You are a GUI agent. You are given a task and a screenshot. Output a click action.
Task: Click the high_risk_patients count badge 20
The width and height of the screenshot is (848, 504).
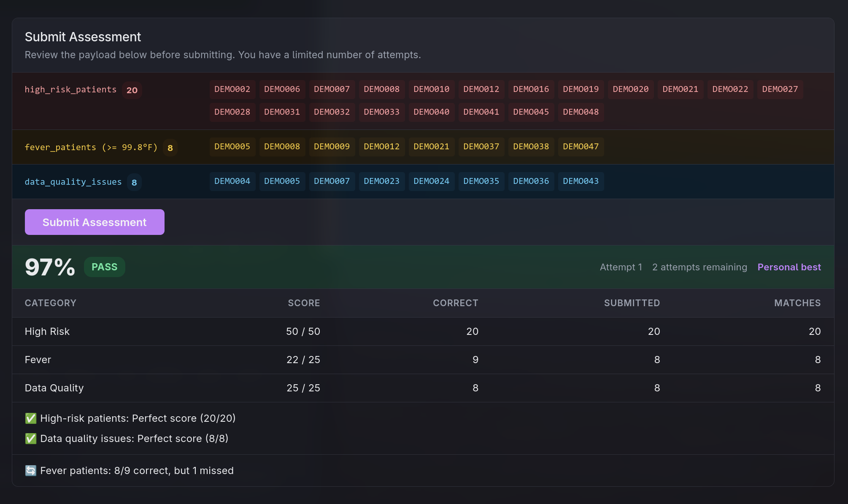coord(132,90)
